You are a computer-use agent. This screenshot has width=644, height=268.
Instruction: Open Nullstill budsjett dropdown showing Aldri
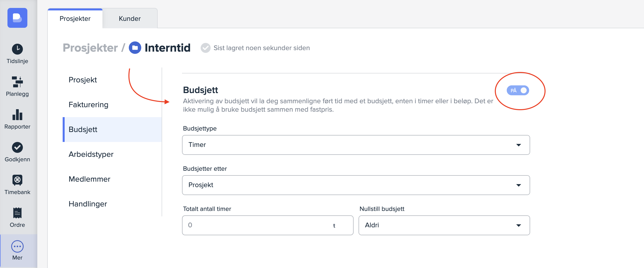click(x=444, y=225)
